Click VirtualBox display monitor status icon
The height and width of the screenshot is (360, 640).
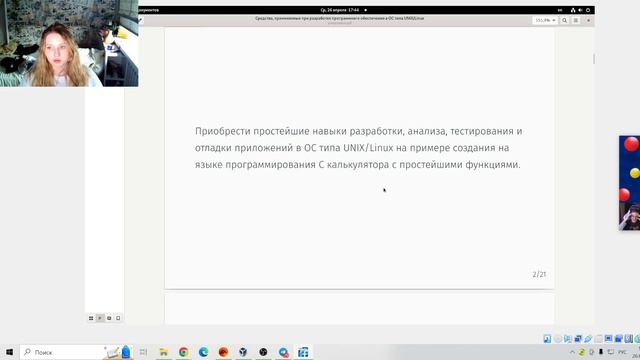pyautogui.click(x=608, y=339)
